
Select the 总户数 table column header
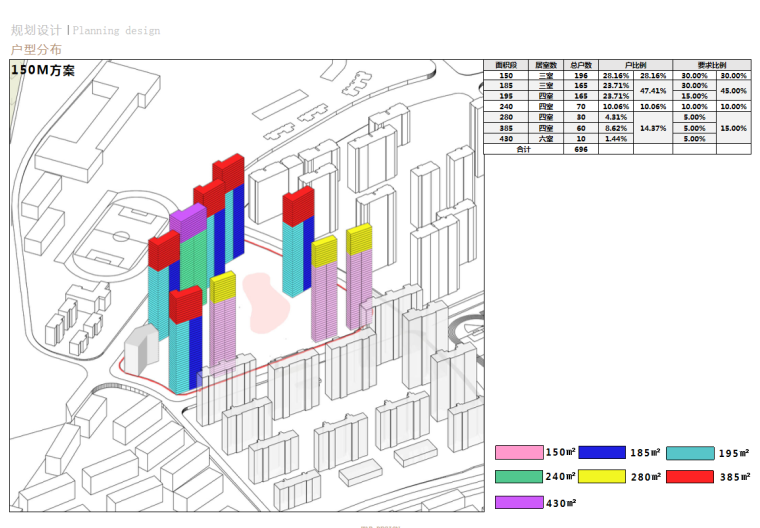pyautogui.click(x=579, y=65)
